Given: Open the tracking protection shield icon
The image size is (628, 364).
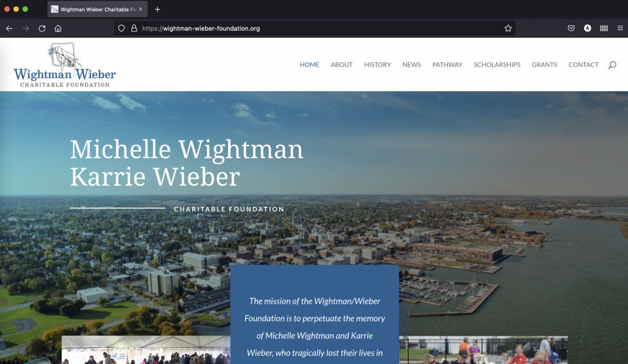Looking at the screenshot, I should 122,28.
